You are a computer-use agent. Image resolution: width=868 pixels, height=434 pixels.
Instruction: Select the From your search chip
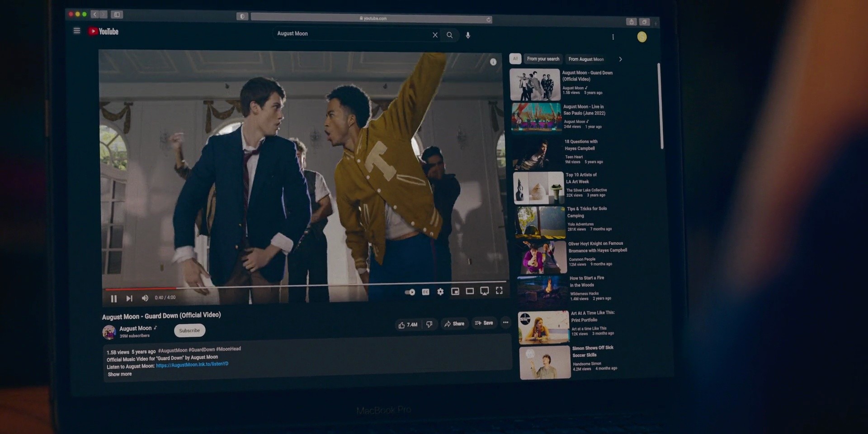(543, 59)
